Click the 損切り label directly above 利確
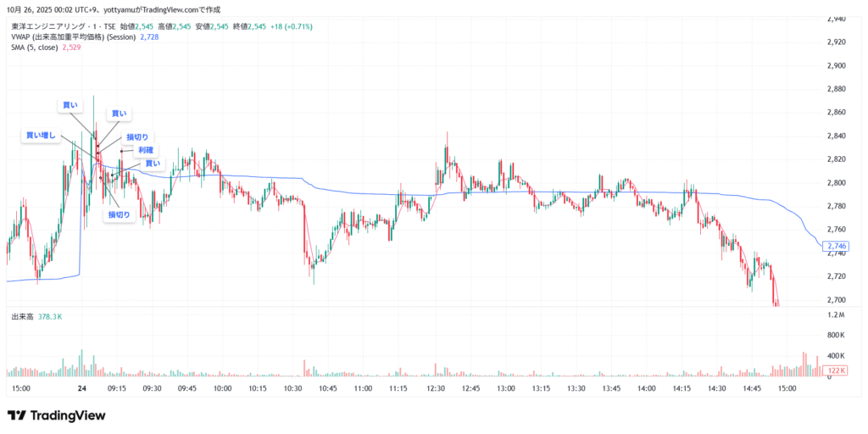 [137, 137]
